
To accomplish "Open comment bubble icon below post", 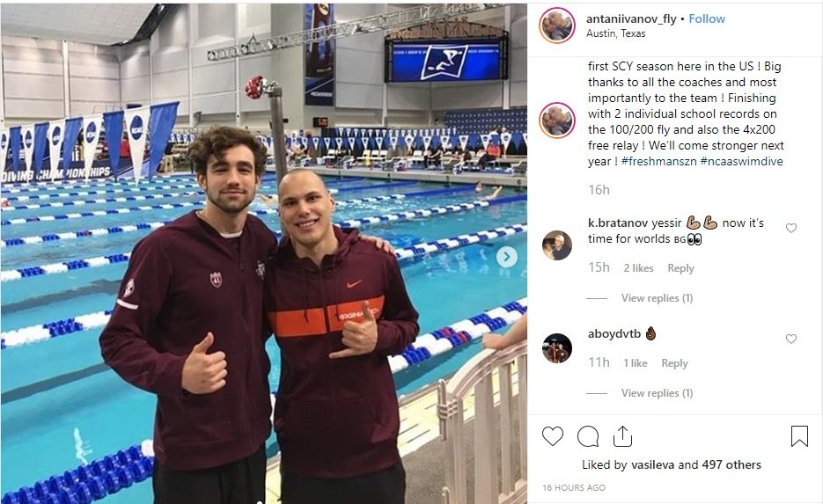I will [588, 436].
